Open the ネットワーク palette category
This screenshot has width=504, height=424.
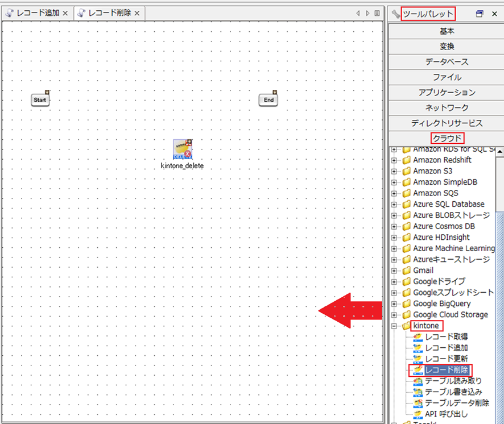(x=447, y=108)
